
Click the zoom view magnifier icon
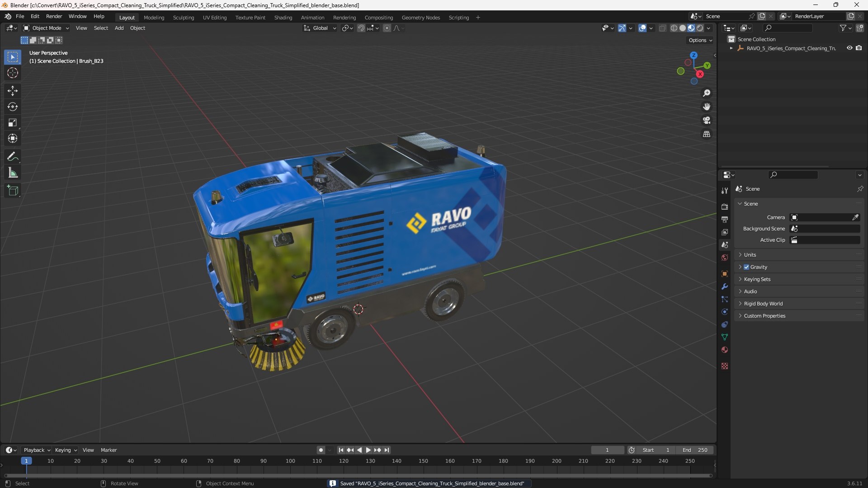[x=707, y=93]
